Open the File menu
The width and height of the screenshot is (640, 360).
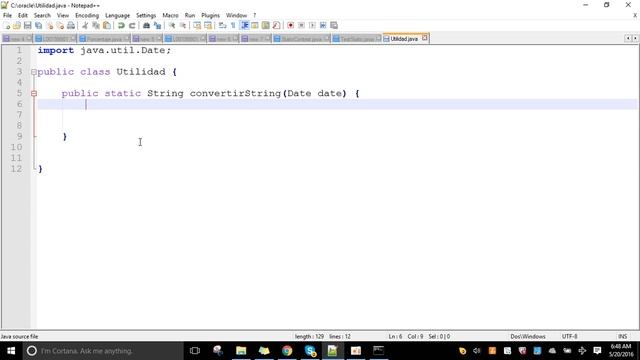[x=7, y=15]
